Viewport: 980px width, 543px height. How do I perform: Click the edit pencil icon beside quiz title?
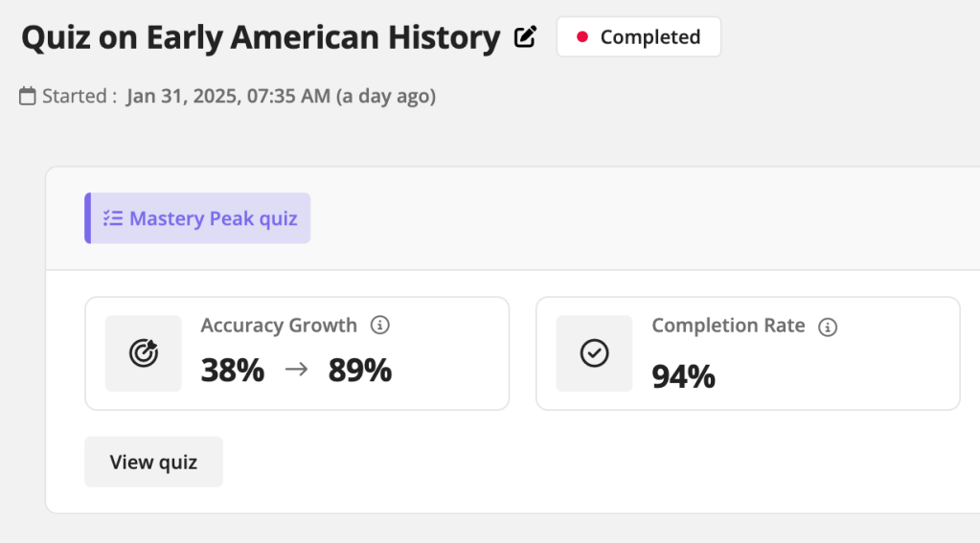pyautogui.click(x=525, y=37)
